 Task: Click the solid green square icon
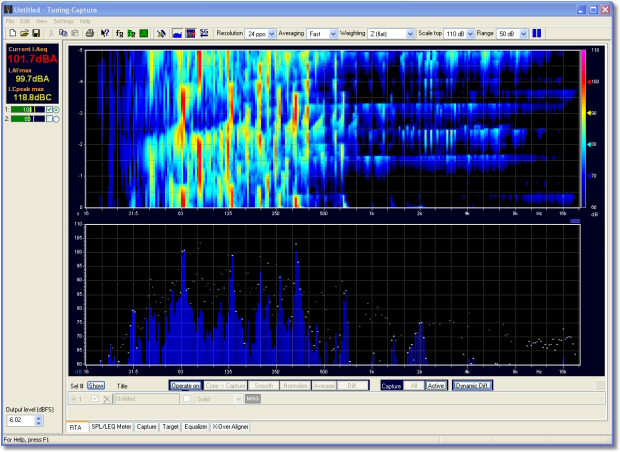144,34
